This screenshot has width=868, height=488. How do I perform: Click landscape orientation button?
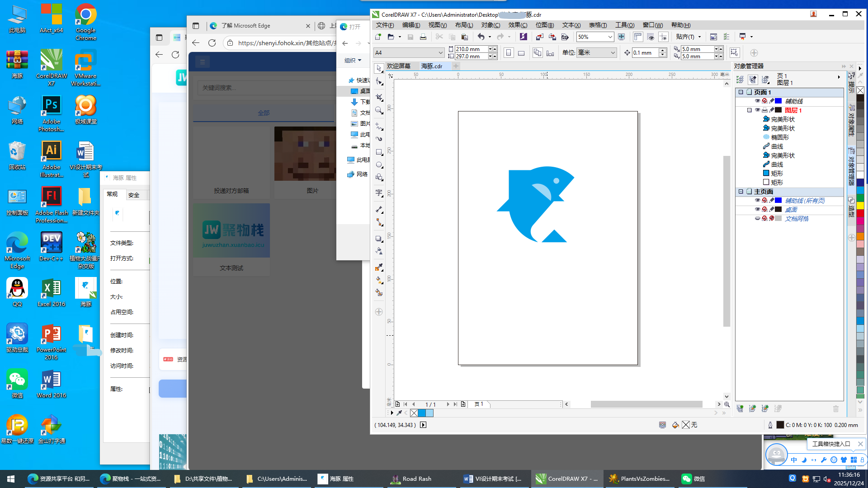coord(521,53)
